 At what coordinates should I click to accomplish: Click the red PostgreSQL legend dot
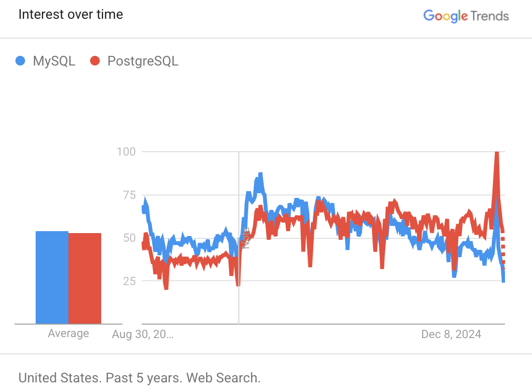tap(95, 61)
